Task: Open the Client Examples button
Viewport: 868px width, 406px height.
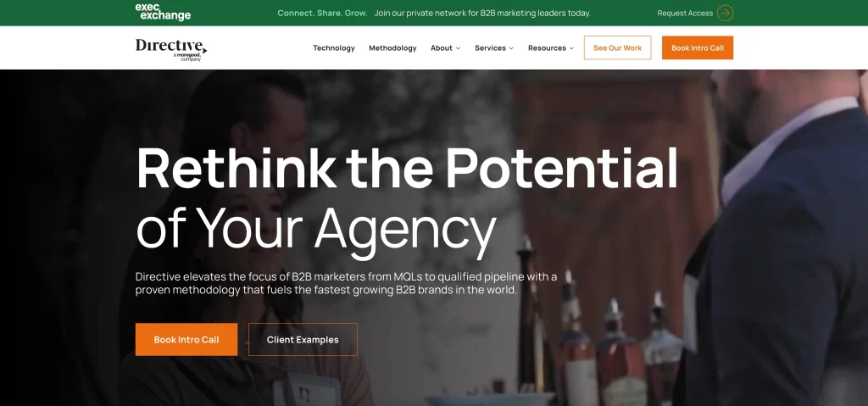Action: 303,340
